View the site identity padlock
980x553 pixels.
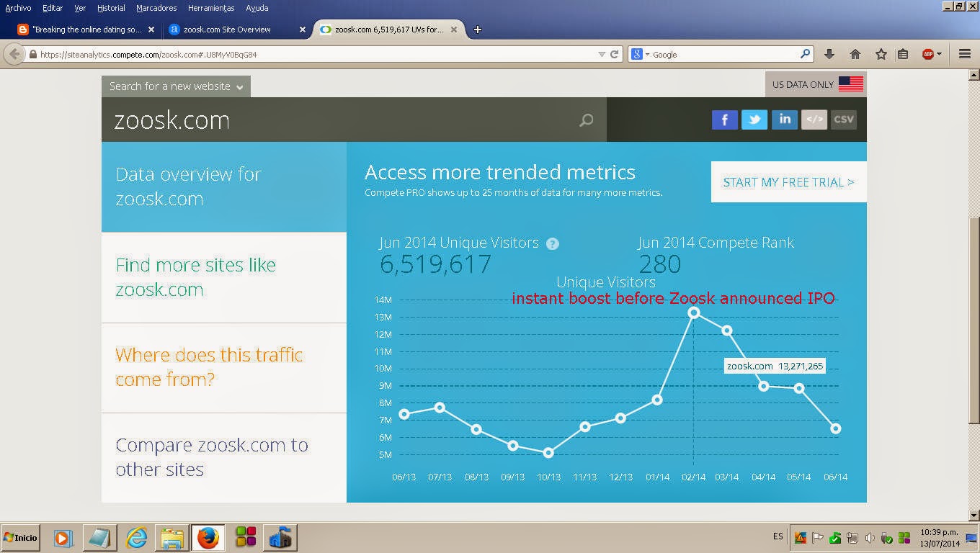coord(32,54)
